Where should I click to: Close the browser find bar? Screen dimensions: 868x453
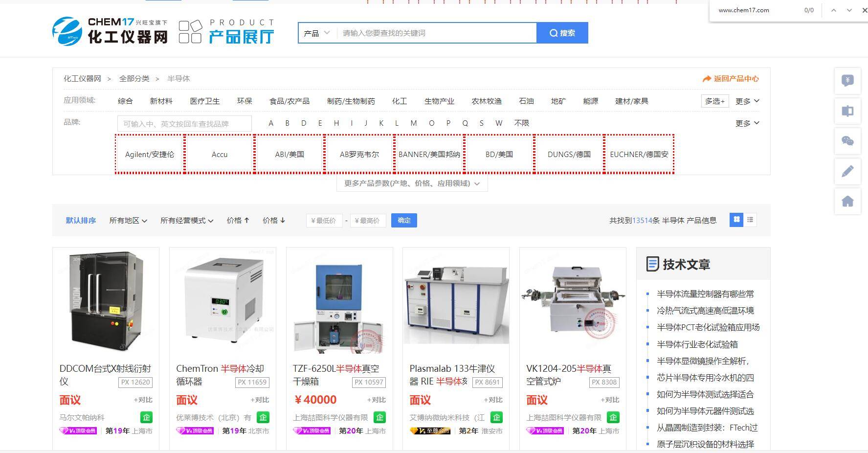click(x=864, y=10)
